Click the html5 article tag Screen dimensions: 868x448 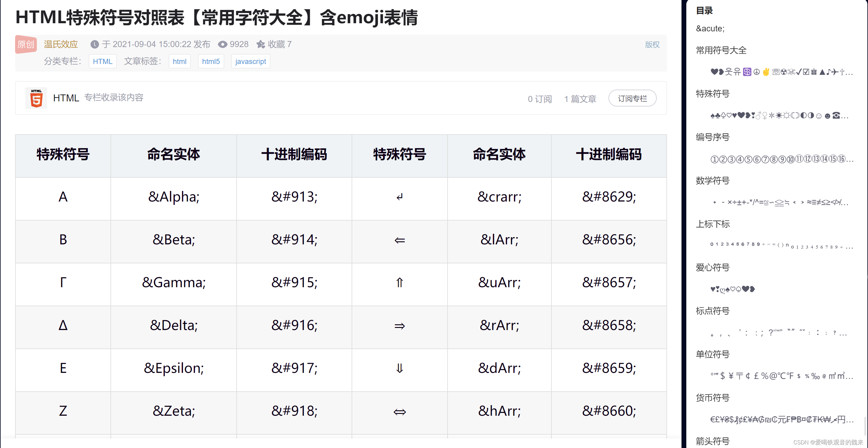(211, 61)
